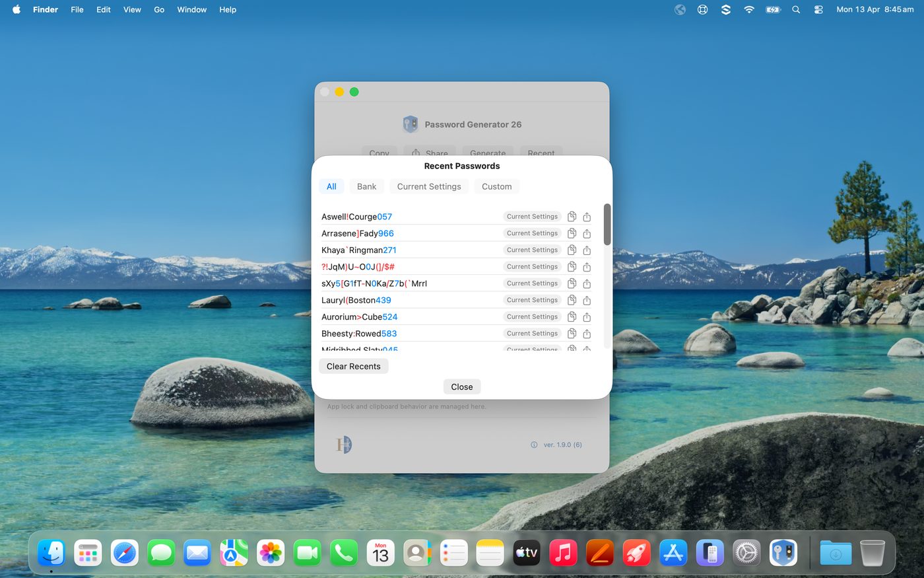Select the Aswell!Courge057 password text

(356, 217)
